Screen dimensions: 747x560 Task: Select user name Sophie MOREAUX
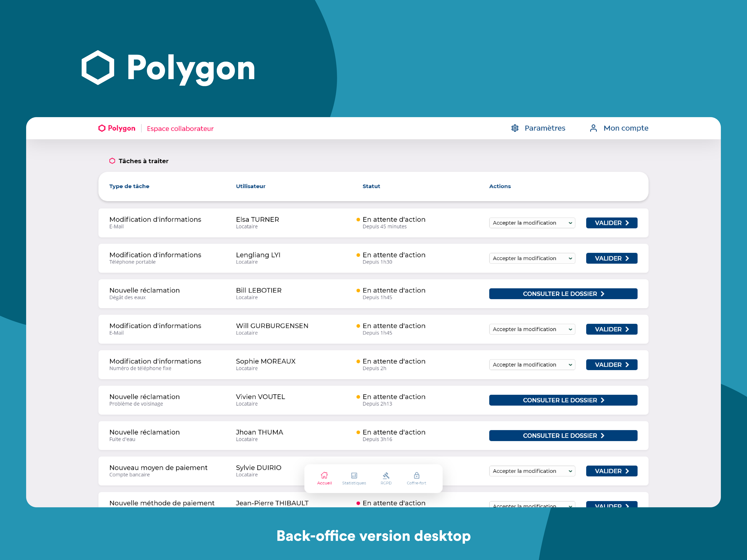coord(265,361)
